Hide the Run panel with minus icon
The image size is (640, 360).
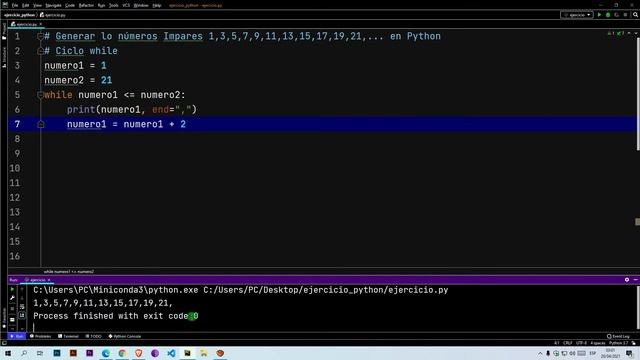636,280
